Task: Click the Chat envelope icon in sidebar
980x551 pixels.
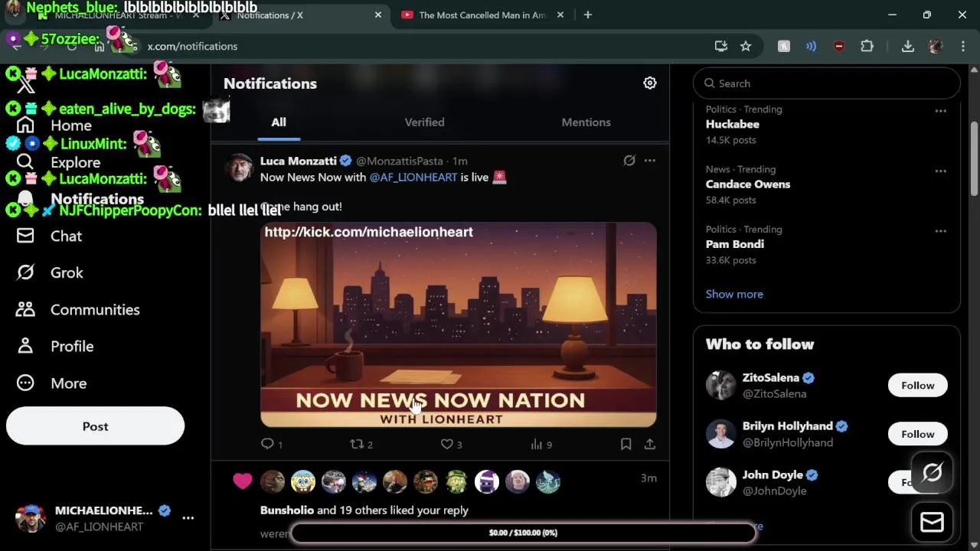Action: point(25,236)
